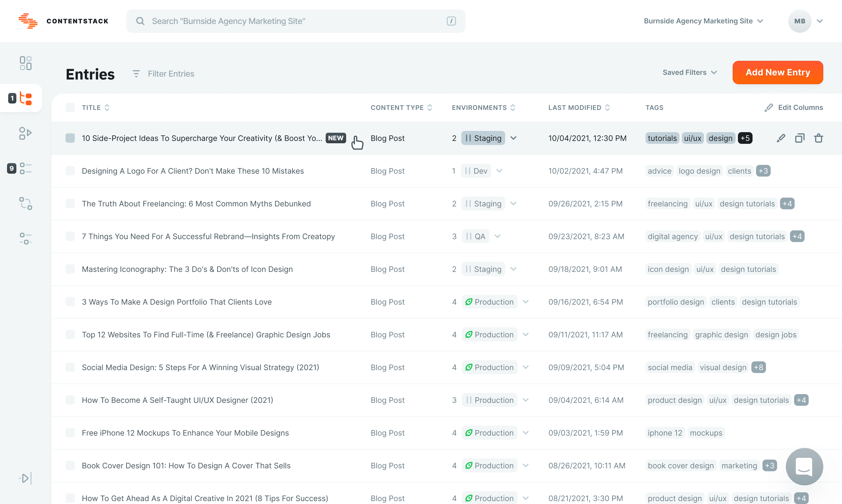Check the 3 Ways To Make A Design Portfolio checkbox
This screenshot has height=504, width=842.
pyautogui.click(x=70, y=302)
